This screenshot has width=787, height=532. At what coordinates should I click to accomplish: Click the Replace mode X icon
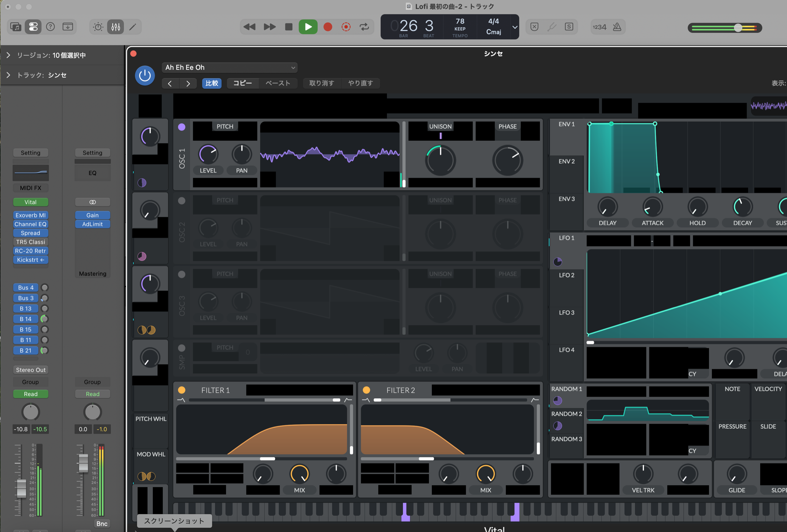point(534,27)
